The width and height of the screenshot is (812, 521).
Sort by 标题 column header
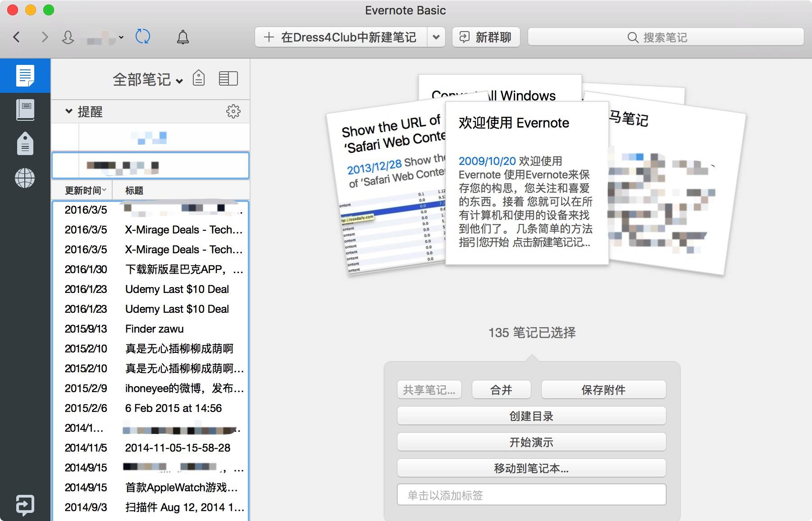coord(134,190)
